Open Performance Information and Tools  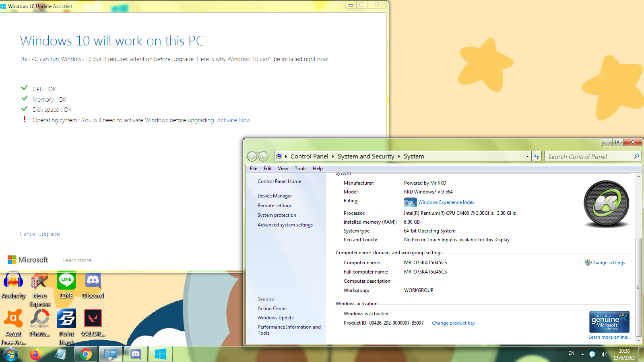point(289,330)
